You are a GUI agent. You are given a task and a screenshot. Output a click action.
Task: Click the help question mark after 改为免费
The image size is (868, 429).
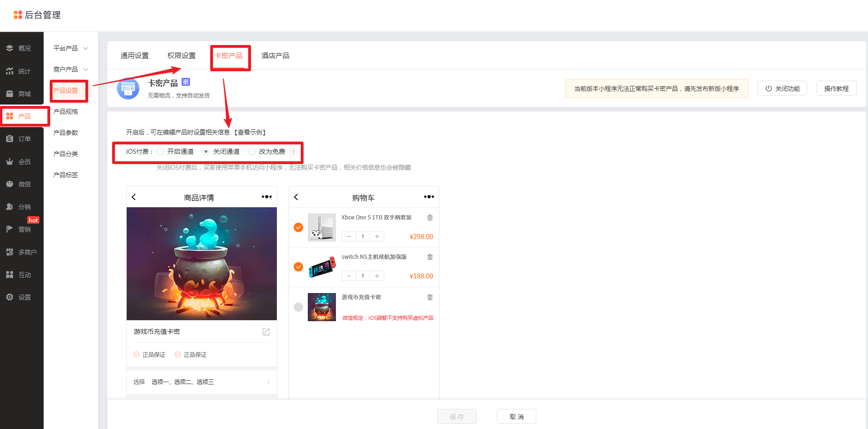[x=293, y=152]
